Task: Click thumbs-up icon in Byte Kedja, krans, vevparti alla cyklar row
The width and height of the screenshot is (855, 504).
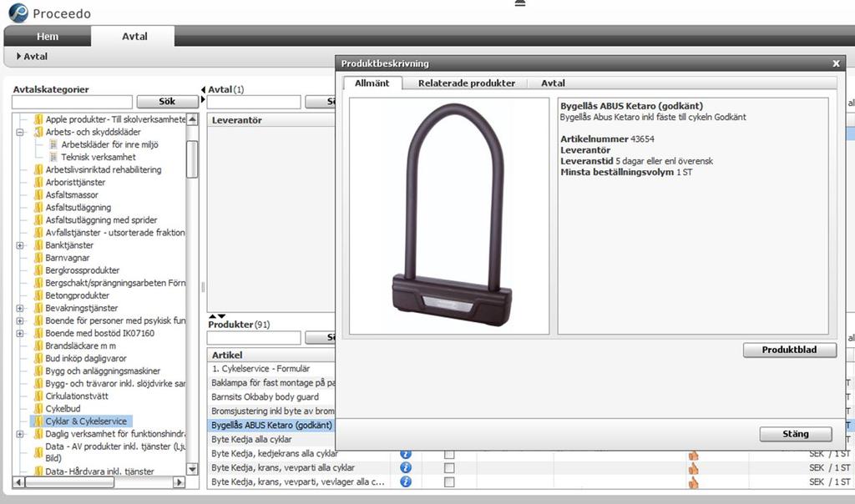Action: pos(693,468)
